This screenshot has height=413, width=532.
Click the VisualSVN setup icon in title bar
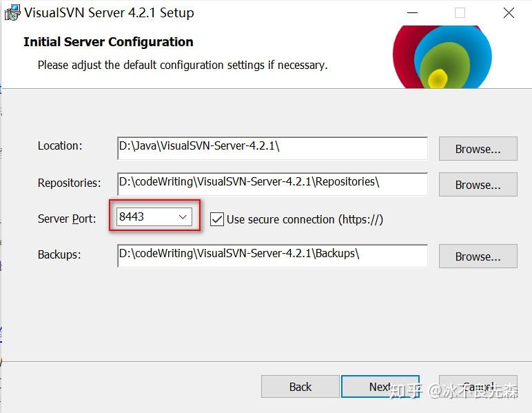(x=12, y=13)
